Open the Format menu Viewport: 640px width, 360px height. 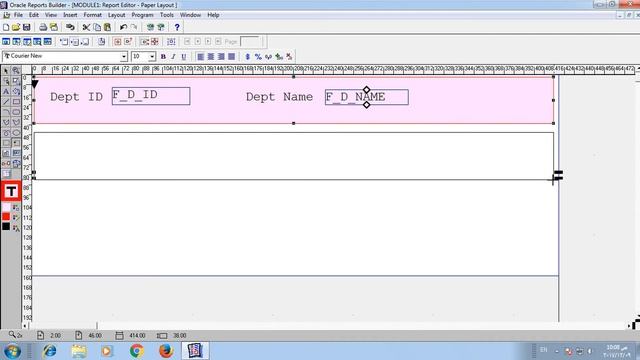pyautogui.click(x=92, y=15)
